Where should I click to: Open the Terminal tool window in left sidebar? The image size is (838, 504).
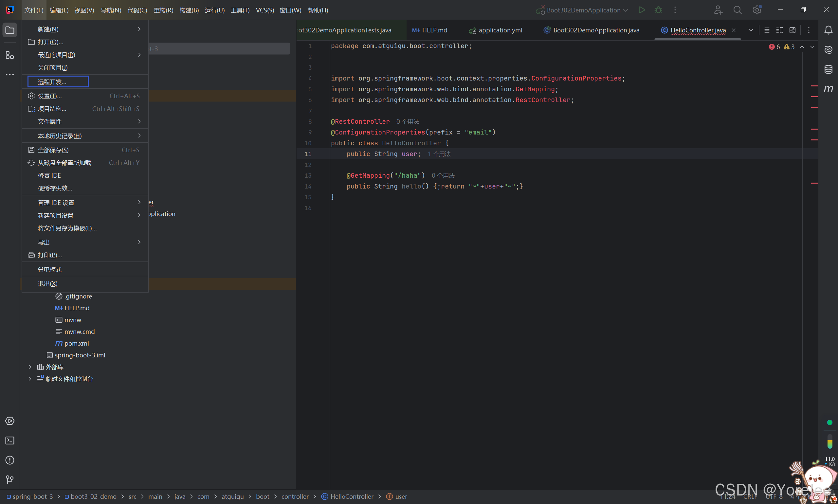[x=9, y=441]
